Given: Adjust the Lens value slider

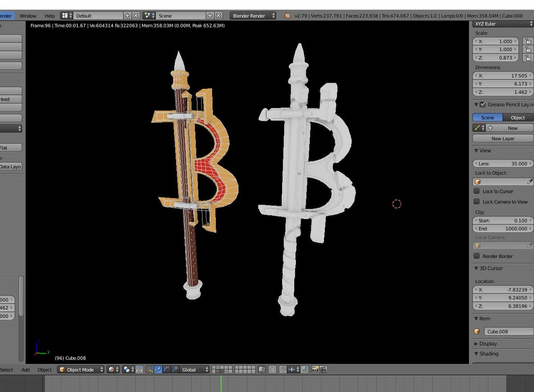Looking at the screenshot, I should pyautogui.click(x=502, y=164).
